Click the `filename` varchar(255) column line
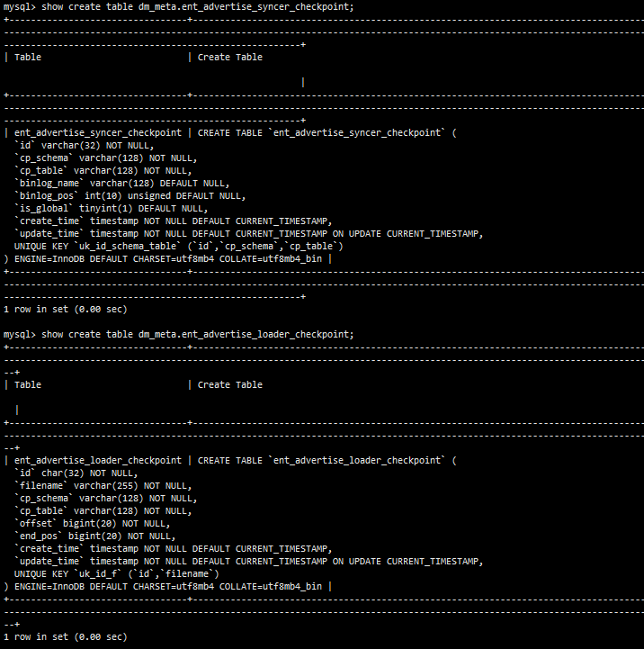The height and width of the screenshot is (649, 644). 103,485
